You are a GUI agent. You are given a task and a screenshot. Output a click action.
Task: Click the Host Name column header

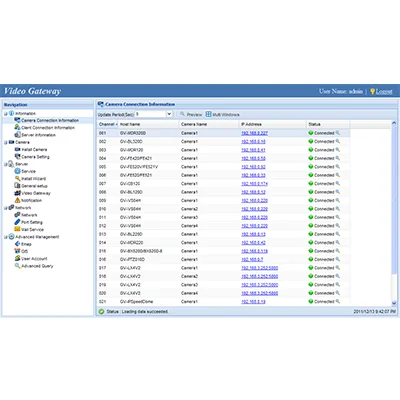148,124
